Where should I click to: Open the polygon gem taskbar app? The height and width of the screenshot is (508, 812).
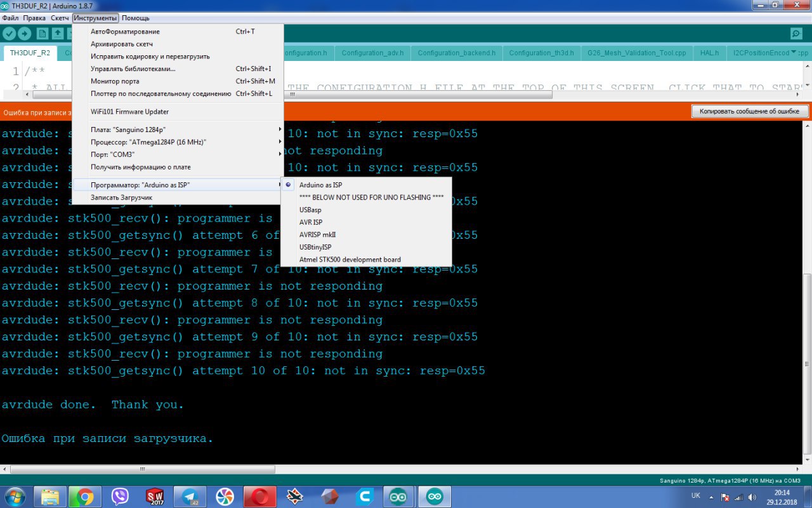click(x=329, y=496)
